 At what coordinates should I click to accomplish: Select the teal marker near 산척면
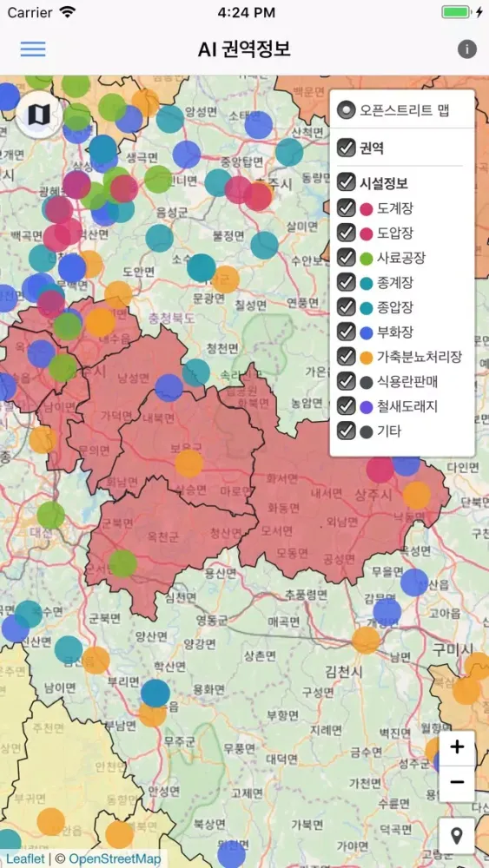click(x=289, y=152)
